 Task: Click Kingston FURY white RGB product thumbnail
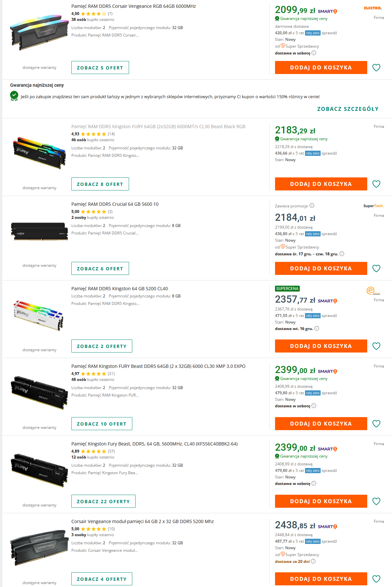click(x=39, y=315)
